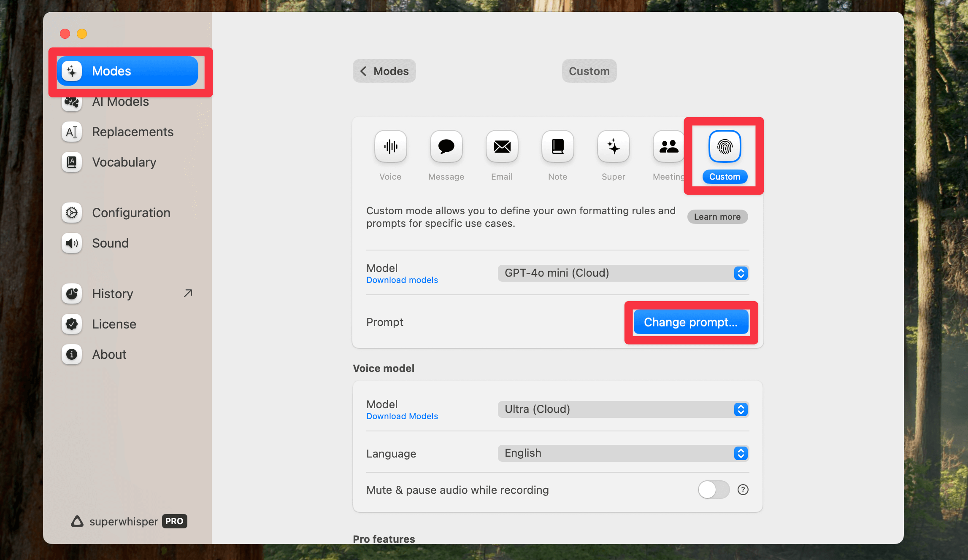Select the Super mode sparkle icon
The image size is (968, 560).
[x=613, y=147]
